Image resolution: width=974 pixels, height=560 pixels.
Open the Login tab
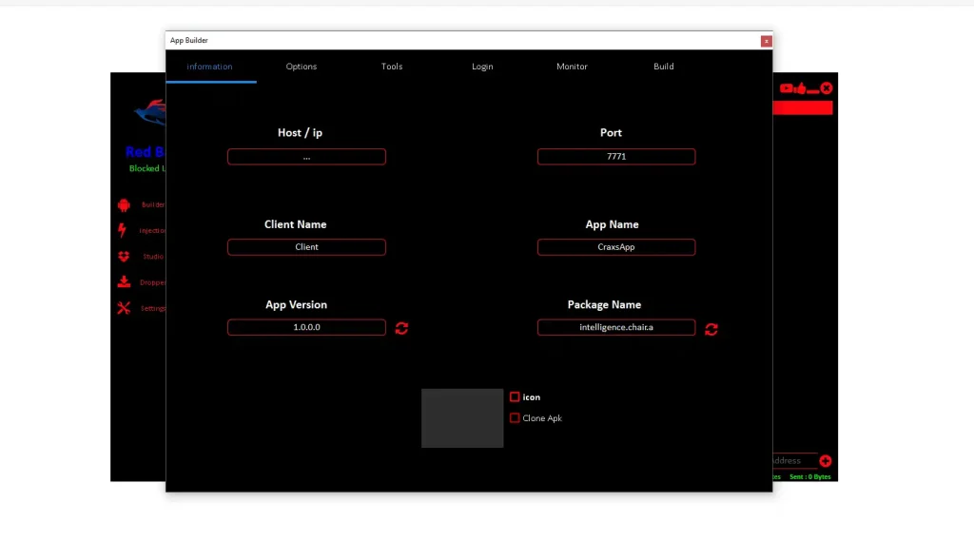(482, 67)
